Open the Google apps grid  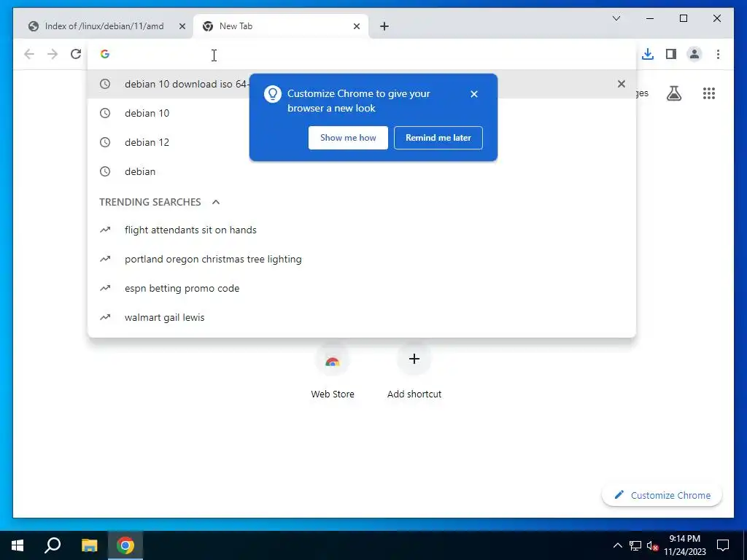tap(709, 93)
